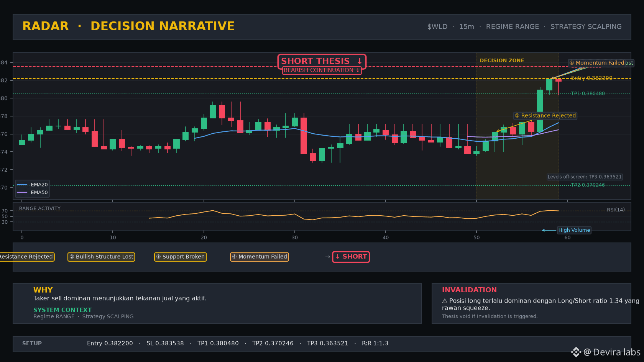Click the High Volume annotation label

(574, 230)
